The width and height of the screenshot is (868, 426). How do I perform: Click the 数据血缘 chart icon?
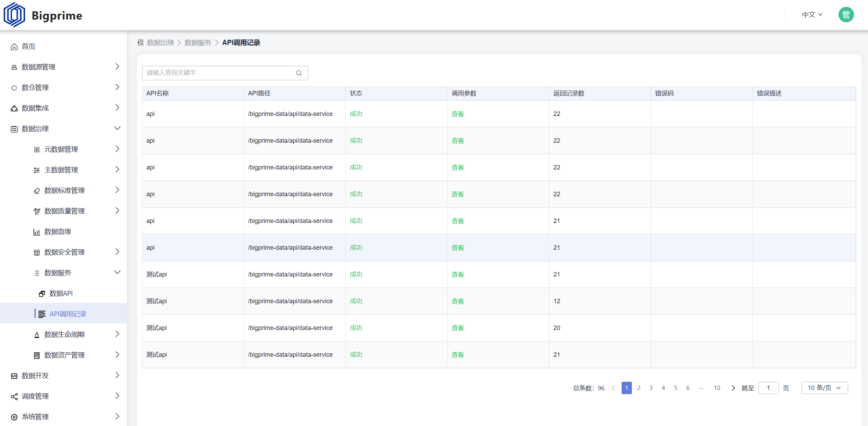coord(37,232)
